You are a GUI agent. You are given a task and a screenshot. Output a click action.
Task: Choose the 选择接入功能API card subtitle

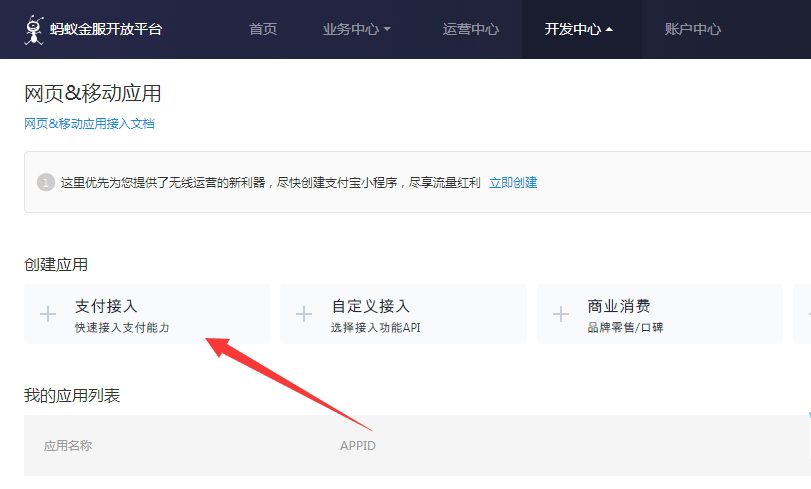click(x=376, y=328)
